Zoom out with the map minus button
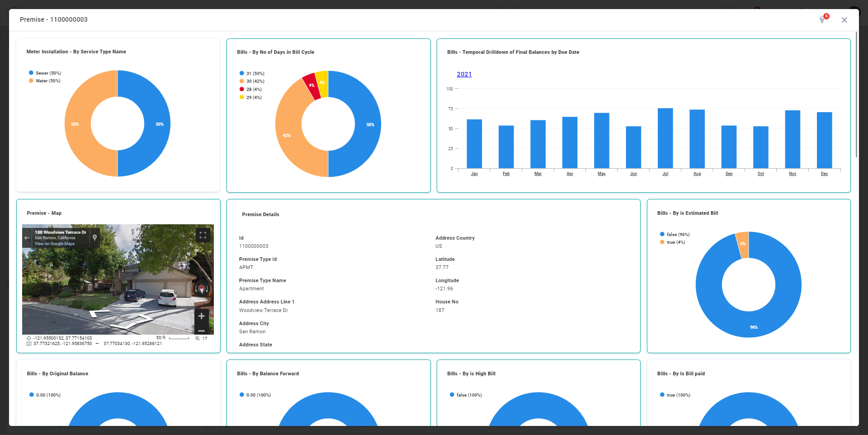Viewport: 868px width, 435px height. (x=202, y=330)
